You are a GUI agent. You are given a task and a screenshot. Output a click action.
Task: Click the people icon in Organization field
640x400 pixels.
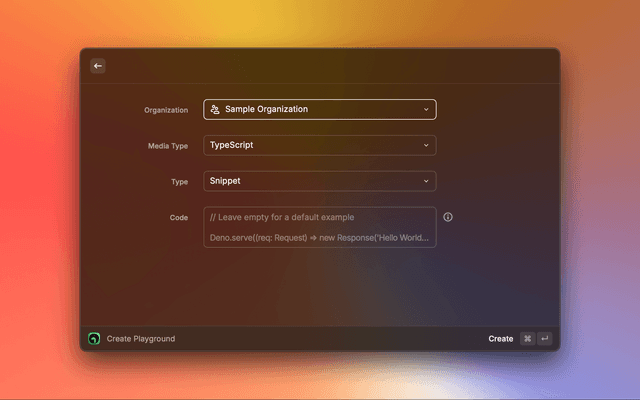click(215, 109)
